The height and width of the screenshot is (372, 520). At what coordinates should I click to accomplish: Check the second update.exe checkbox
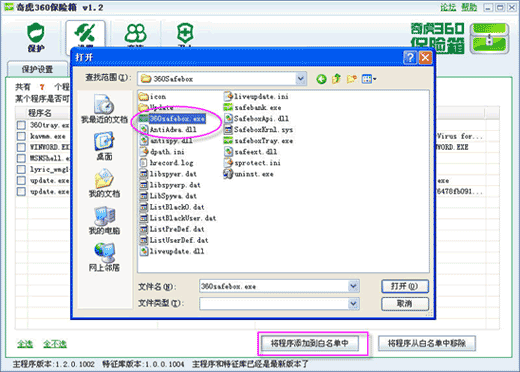click(21, 192)
